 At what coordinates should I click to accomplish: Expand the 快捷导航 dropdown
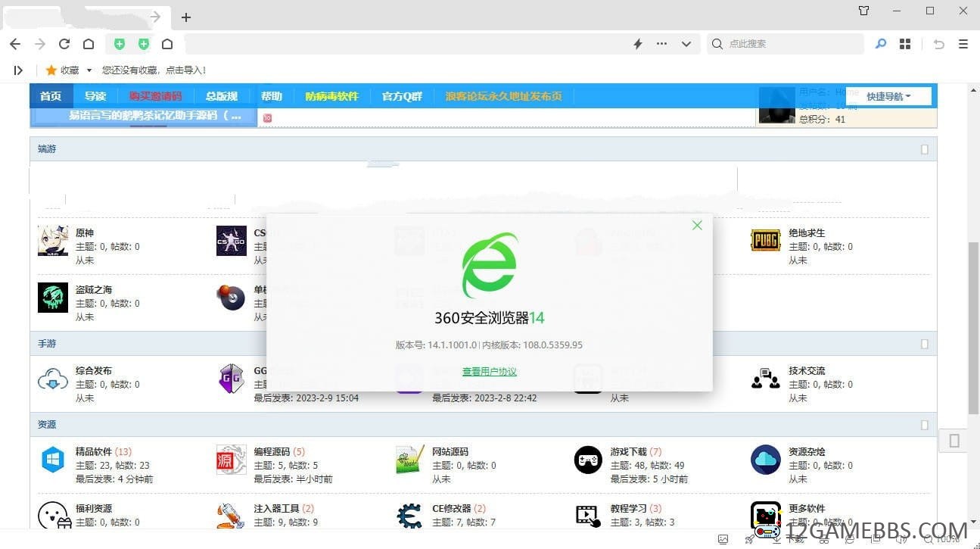[888, 96]
